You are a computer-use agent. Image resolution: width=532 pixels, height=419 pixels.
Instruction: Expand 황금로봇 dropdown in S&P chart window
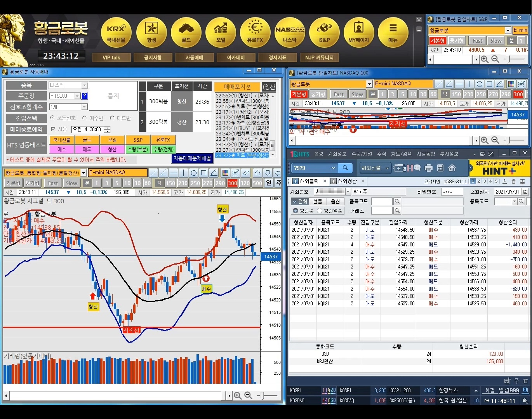click(508, 31)
